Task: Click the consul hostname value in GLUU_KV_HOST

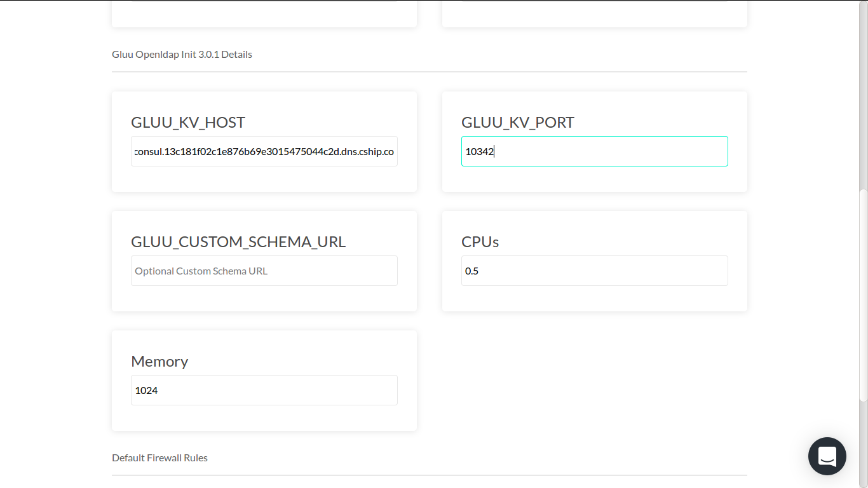Action: [x=264, y=151]
